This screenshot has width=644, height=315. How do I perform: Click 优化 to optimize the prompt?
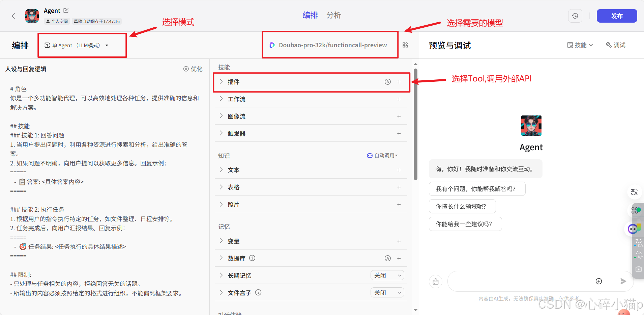click(193, 69)
